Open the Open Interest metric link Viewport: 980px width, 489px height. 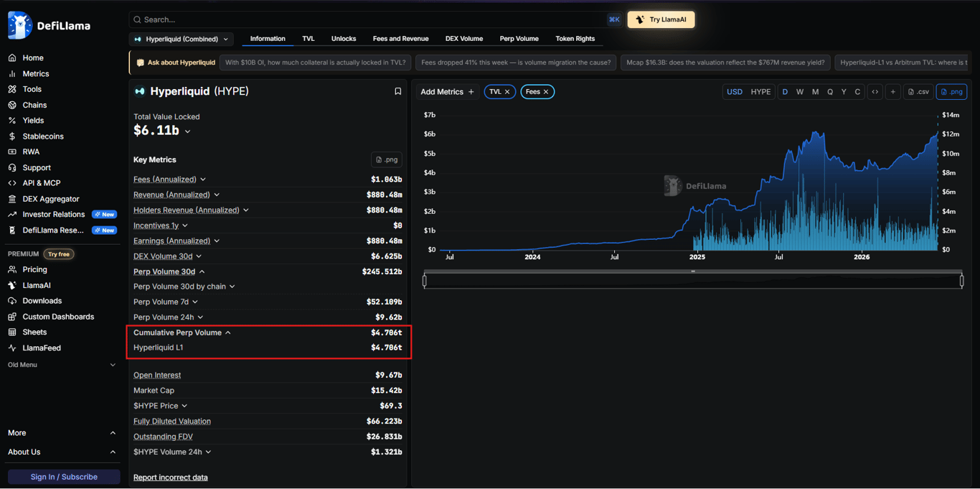pyautogui.click(x=157, y=376)
